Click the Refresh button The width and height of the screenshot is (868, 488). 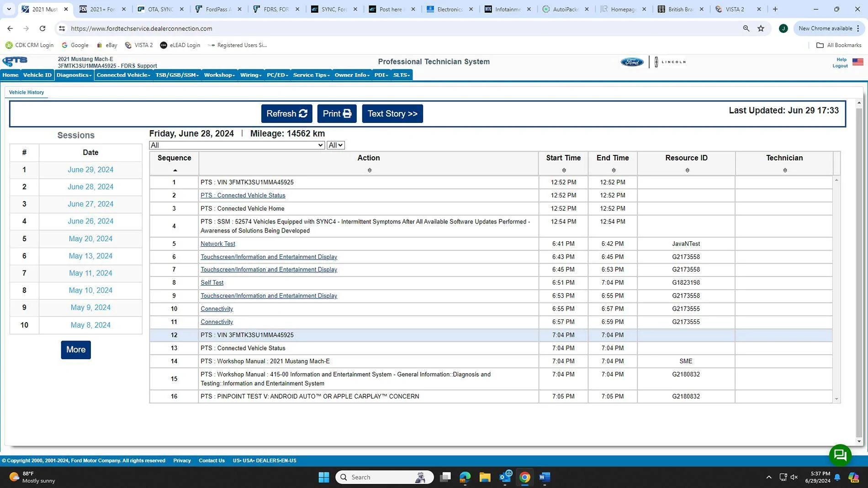286,114
